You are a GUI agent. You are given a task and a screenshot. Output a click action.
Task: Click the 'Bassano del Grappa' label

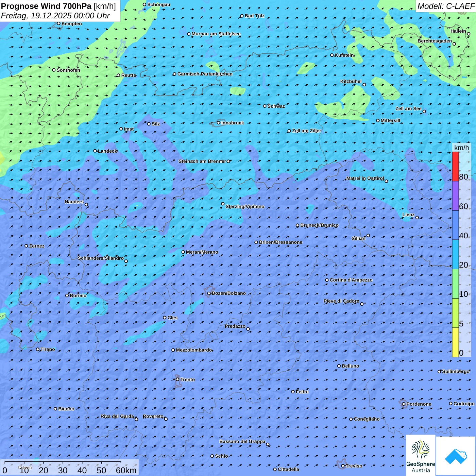(242, 441)
